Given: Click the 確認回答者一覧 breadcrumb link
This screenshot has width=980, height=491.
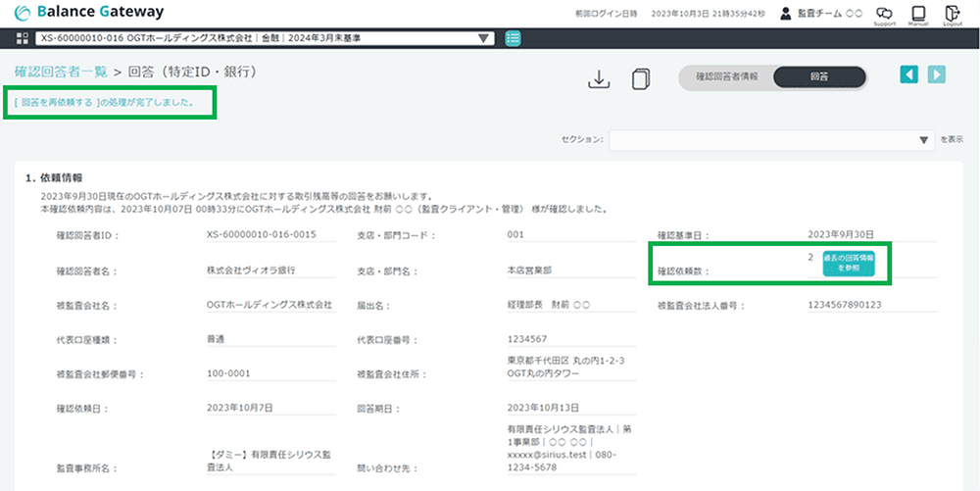Looking at the screenshot, I should pyautogui.click(x=61, y=72).
